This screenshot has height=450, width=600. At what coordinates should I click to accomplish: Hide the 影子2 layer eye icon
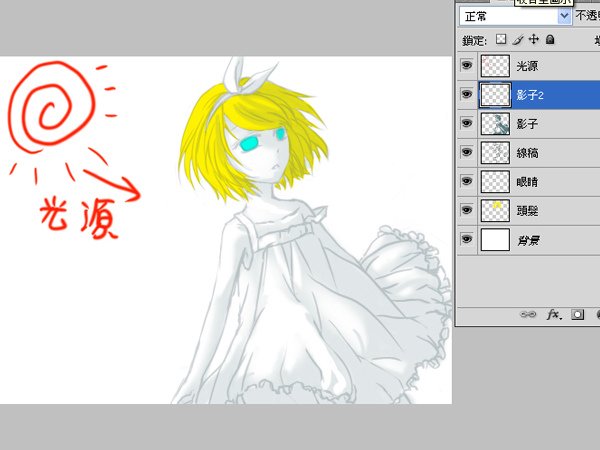pyautogui.click(x=467, y=94)
